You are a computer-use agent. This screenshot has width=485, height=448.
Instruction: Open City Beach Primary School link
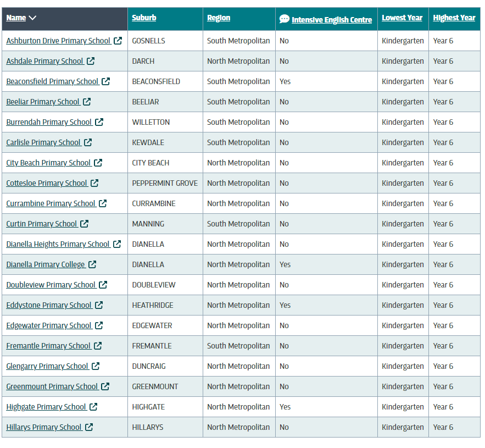(x=48, y=163)
